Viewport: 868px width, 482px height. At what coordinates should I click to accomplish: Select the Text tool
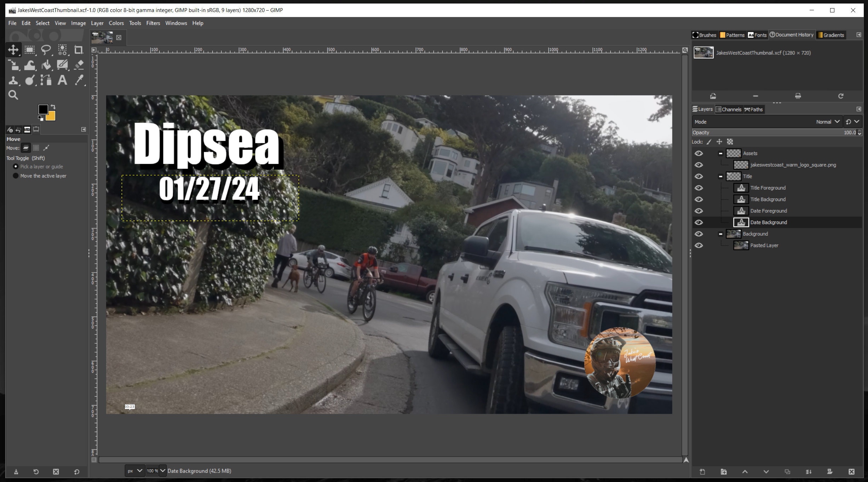tap(62, 80)
